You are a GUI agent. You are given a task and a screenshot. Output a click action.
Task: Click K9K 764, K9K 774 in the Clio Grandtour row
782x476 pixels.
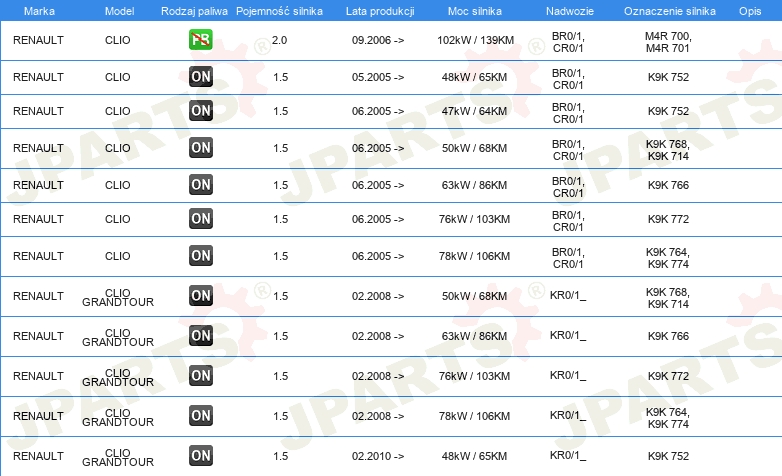point(668,418)
